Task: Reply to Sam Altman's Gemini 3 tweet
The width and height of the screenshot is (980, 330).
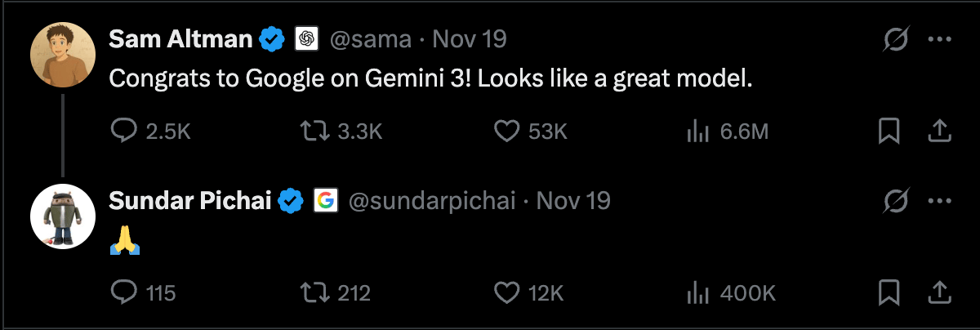Action: coord(123,131)
